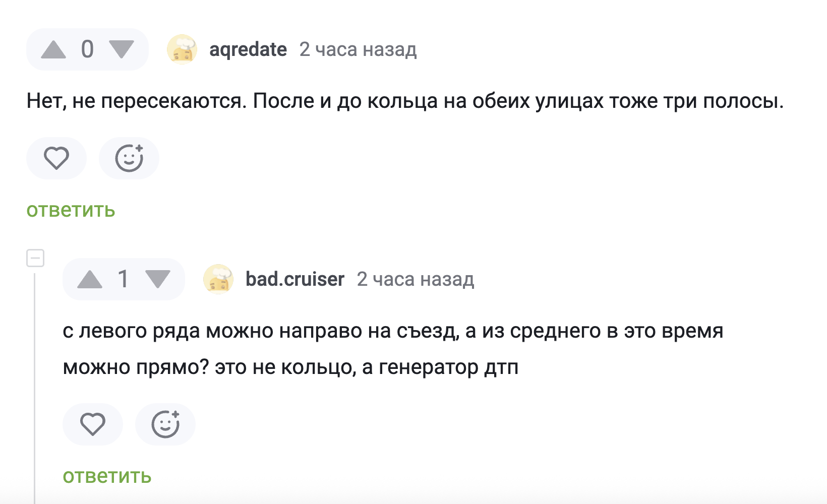Click the timestamp on bad.cruiser's reply

(x=416, y=279)
